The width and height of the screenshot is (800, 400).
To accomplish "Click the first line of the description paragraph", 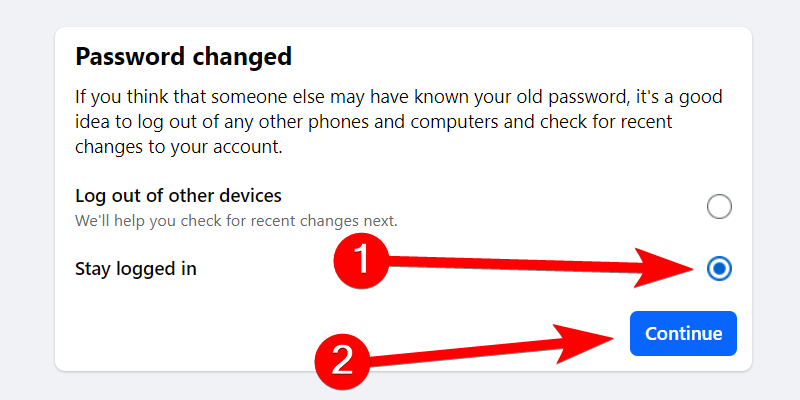I will pyautogui.click(x=398, y=100).
